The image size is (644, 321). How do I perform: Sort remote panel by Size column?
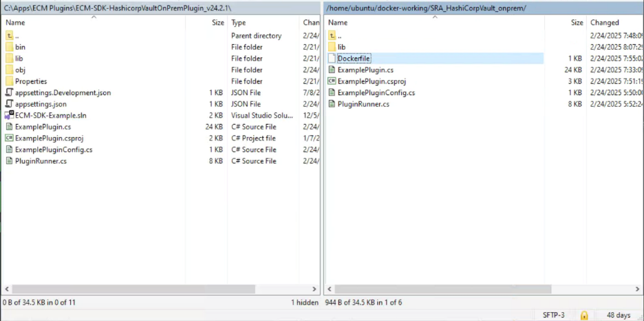[x=565, y=22]
